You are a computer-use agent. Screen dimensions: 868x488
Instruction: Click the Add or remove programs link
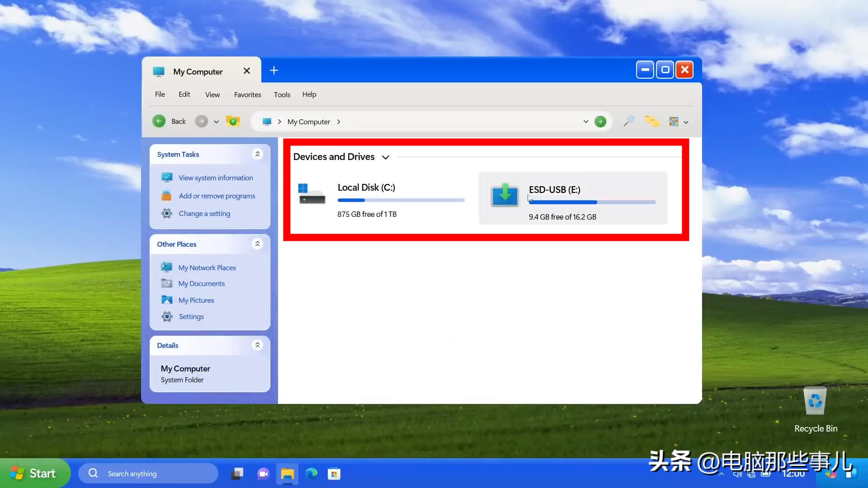coord(216,196)
